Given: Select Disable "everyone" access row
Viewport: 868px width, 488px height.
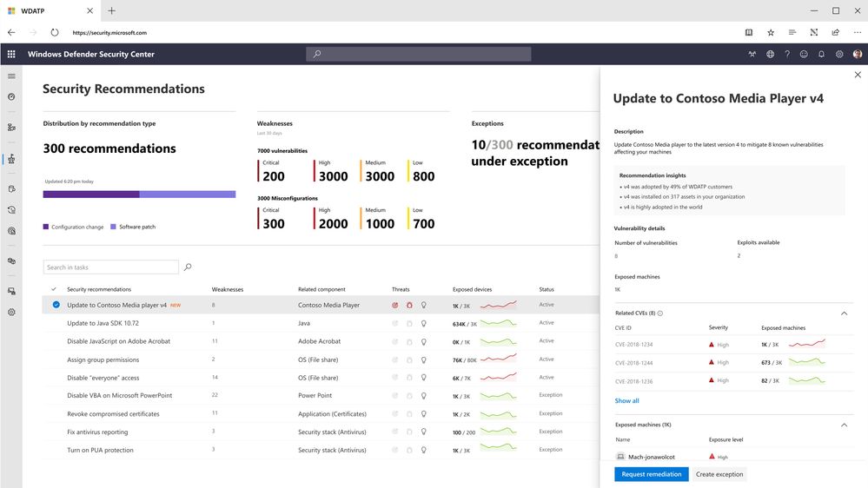Looking at the screenshot, I should point(321,378).
